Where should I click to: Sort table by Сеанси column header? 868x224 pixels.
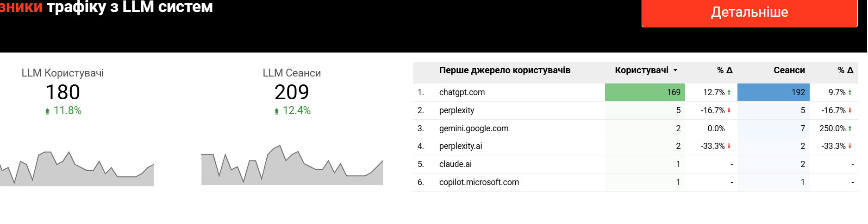(x=789, y=70)
